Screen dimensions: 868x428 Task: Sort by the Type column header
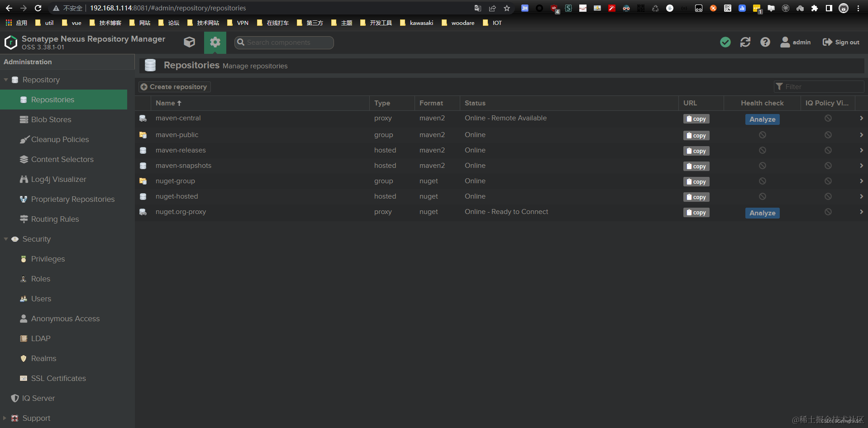[392, 103]
